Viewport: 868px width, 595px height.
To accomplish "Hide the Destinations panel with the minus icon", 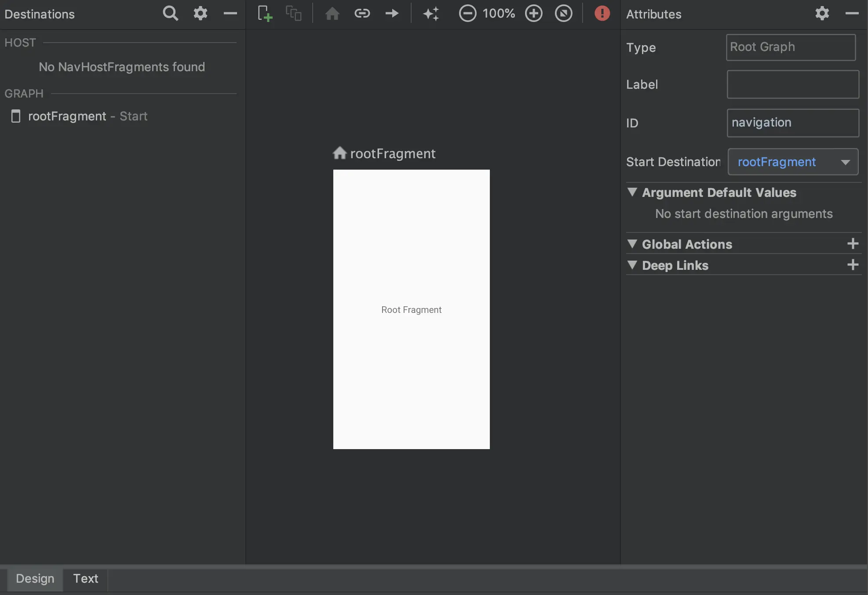I will [230, 14].
